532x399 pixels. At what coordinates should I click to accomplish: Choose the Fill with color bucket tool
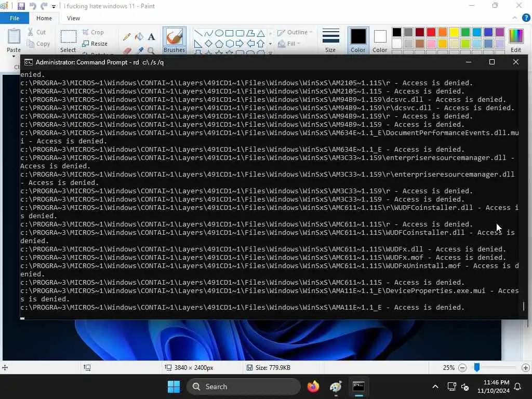pyautogui.click(x=139, y=37)
